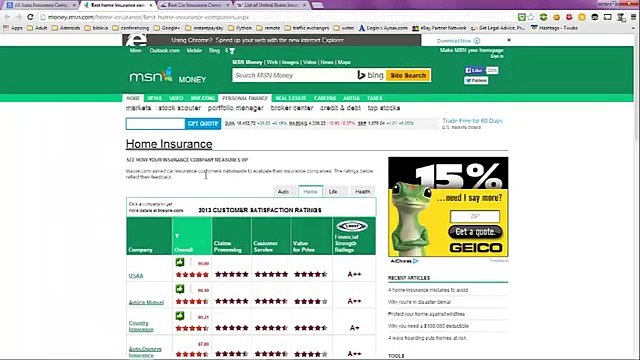Click the green thumbs-up icon in USAA row
The height and width of the screenshot is (360, 640).
click(x=180, y=262)
